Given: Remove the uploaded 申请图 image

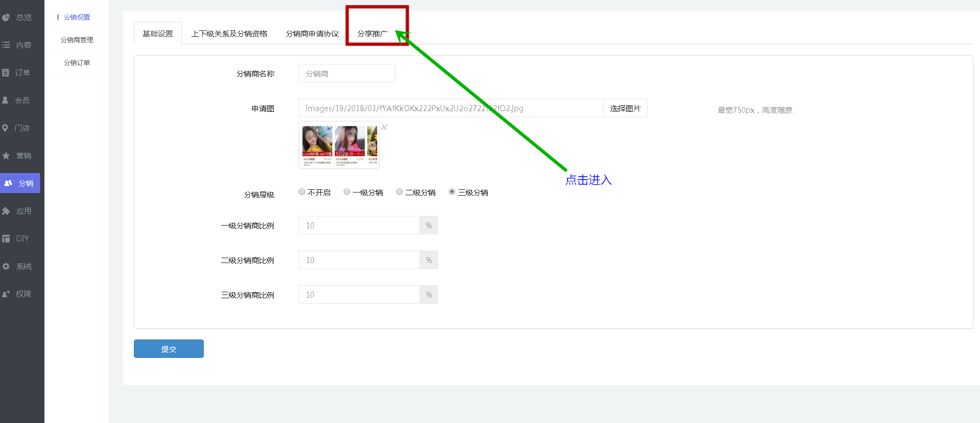Looking at the screenshot, I should 384,127.
